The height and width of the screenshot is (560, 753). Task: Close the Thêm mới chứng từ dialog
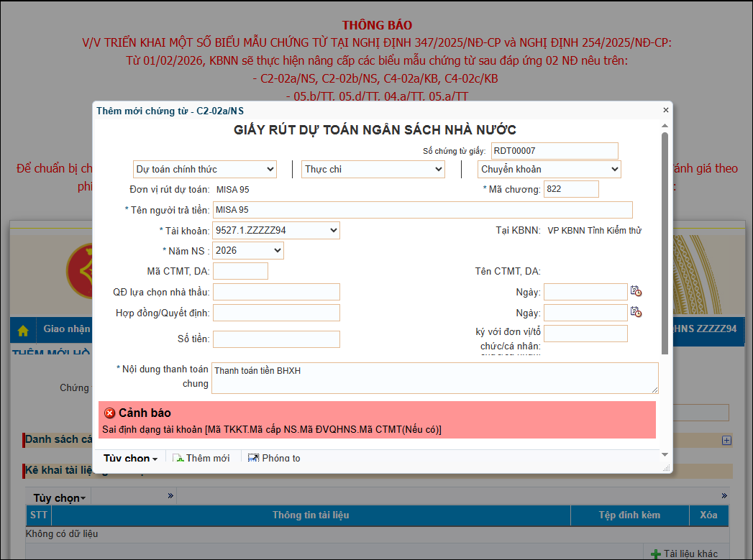coord(665,110)
